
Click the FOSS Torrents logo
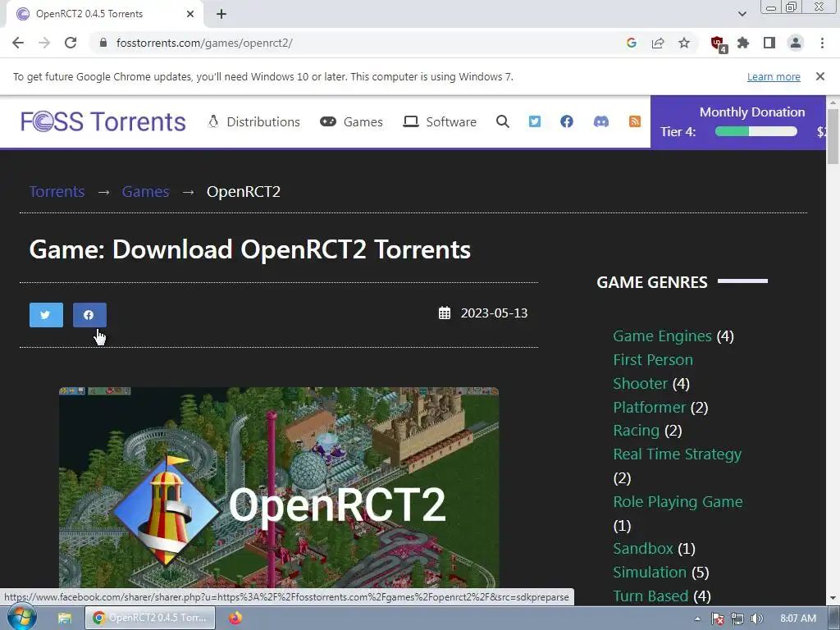pyautogui.click(x=103, y=121)
